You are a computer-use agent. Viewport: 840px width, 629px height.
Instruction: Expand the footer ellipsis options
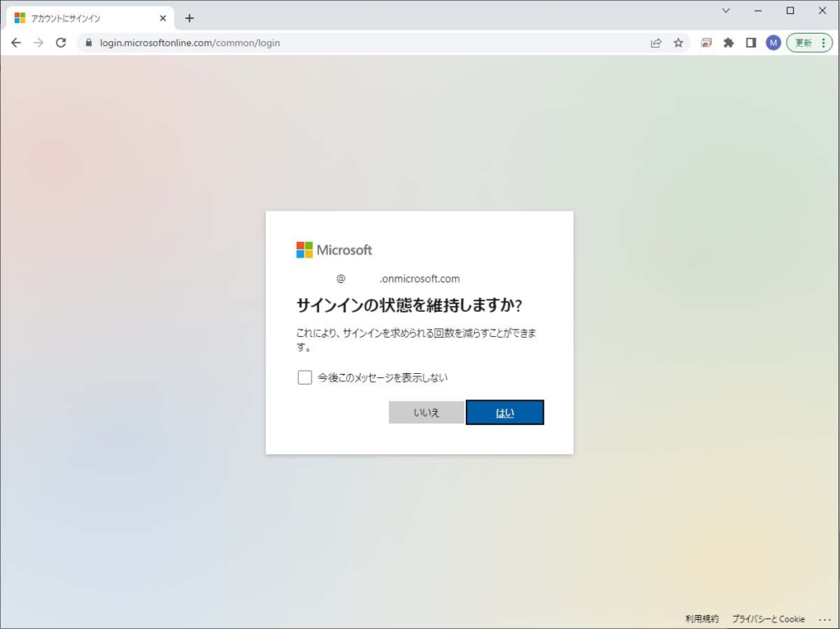[x=824, y=619]
